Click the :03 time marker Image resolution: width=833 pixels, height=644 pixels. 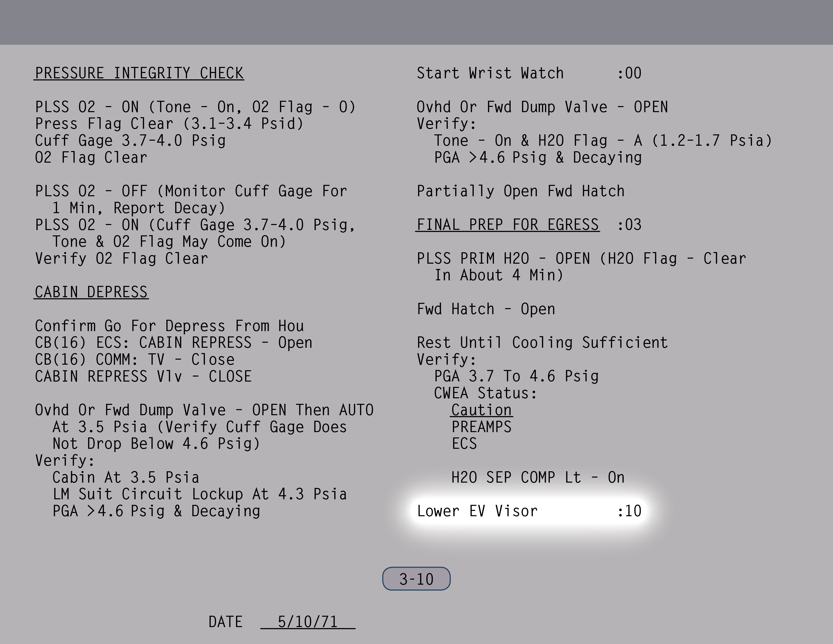point(629,225)
